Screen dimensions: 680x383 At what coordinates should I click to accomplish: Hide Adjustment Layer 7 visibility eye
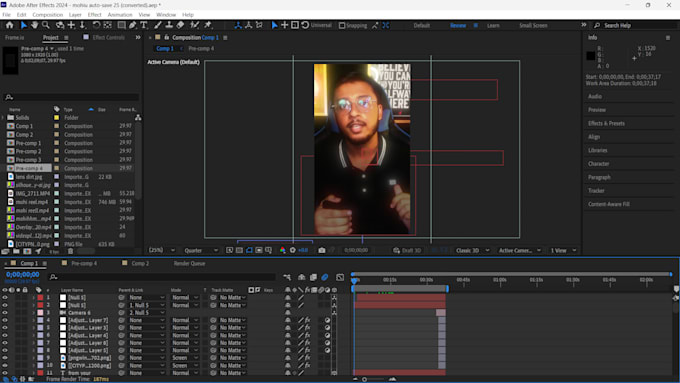[5, 320]
